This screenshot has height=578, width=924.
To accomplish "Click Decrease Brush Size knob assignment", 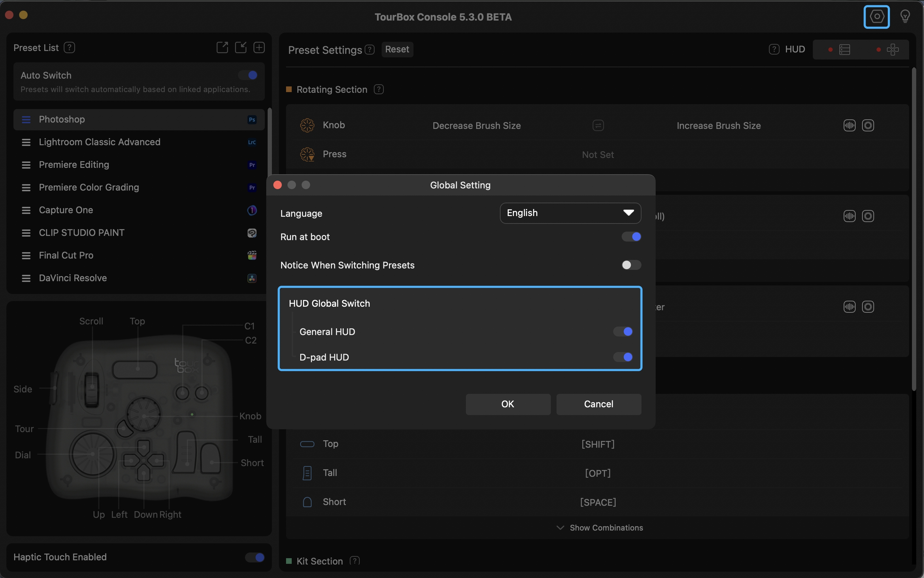I will [x=477, y=125].
